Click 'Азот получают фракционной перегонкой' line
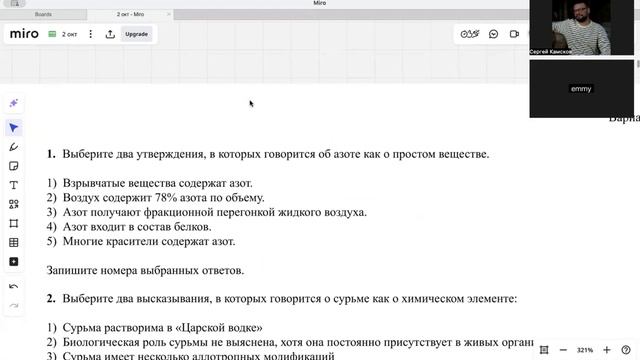Image resolution: width=640 pixels, height=360 pixels. [x=215, y=212]
